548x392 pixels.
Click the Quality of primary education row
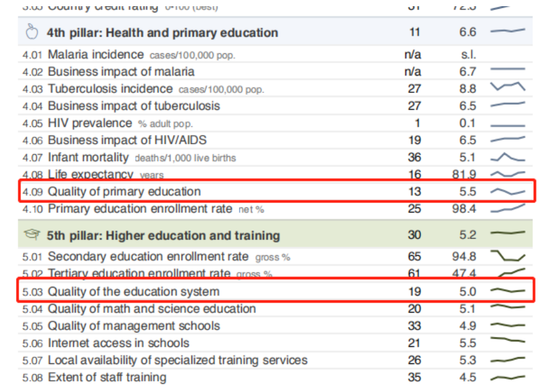click(x=277, y=191)
